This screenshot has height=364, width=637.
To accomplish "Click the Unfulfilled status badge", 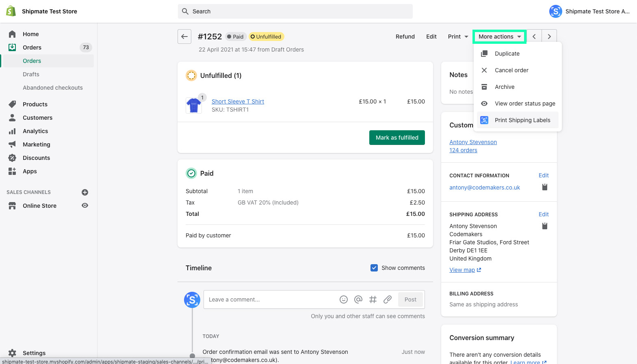I will tap(266, 37).
